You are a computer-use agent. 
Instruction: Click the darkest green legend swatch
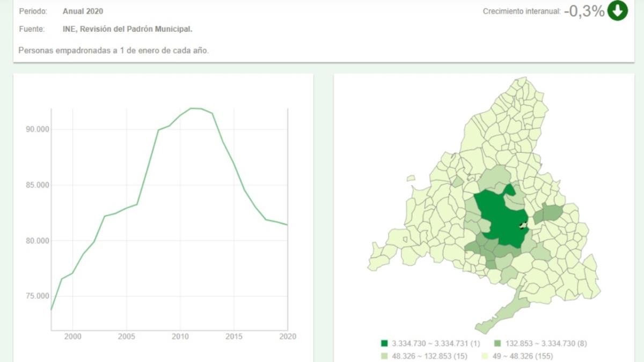[384, 343]
